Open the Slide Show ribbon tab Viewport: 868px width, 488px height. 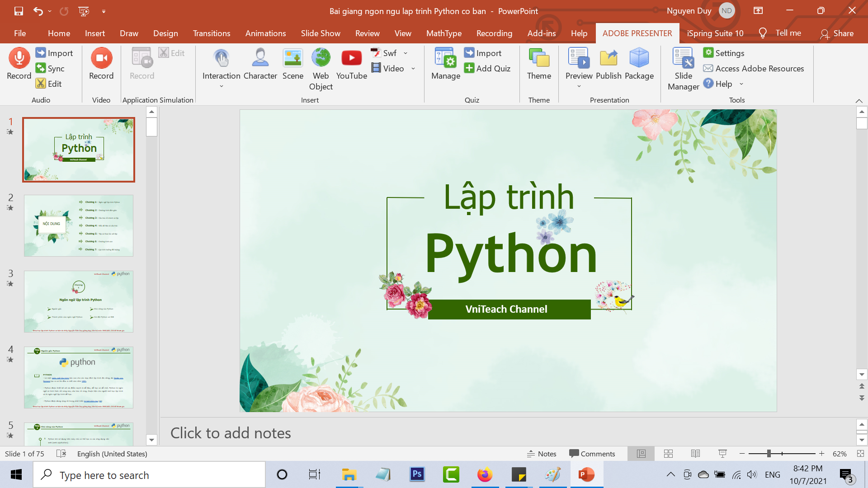[x=321, y=33]
